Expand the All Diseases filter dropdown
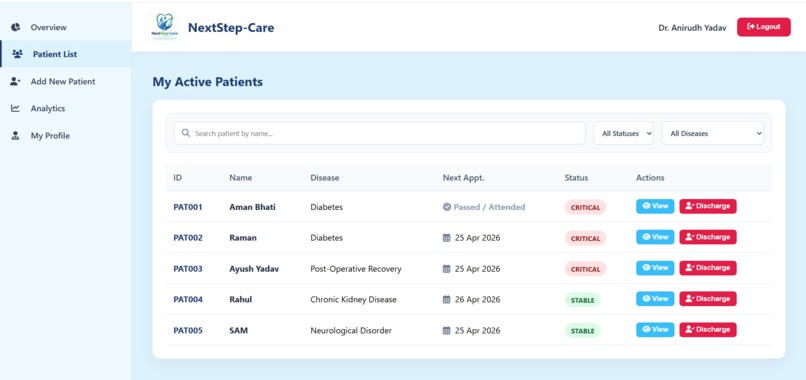 coord(712,133)
